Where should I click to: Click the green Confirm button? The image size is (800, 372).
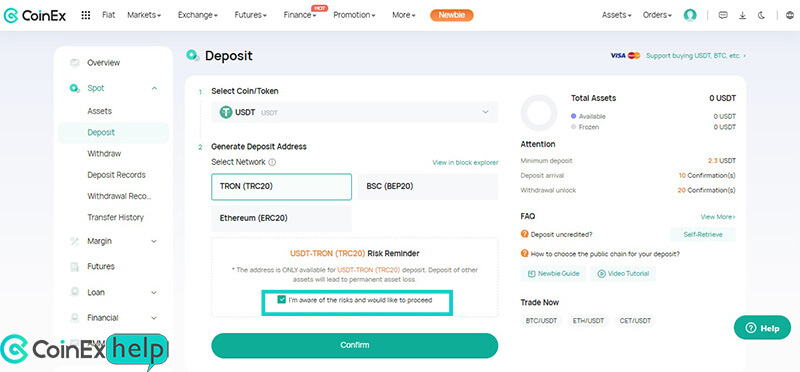point(355,345)
